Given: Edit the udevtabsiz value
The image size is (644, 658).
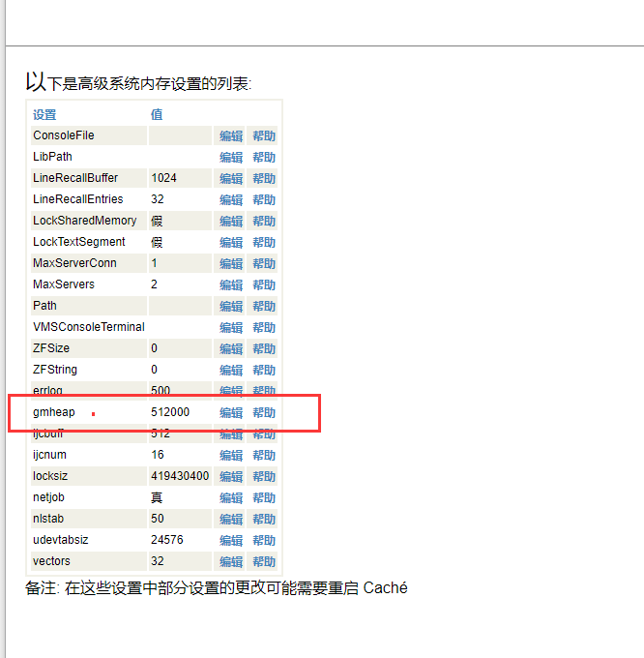Looking at the screenshot, I should pyautogui.click(x=230, y=541).
